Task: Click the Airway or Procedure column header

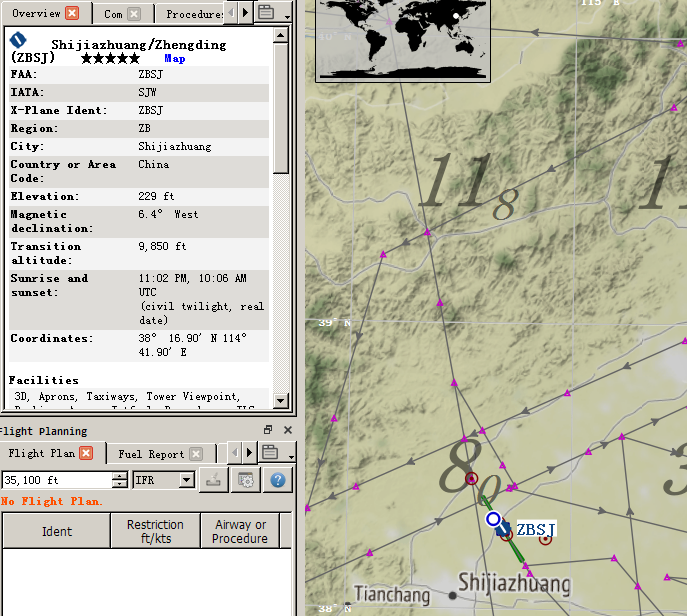Action: (240, 531)
